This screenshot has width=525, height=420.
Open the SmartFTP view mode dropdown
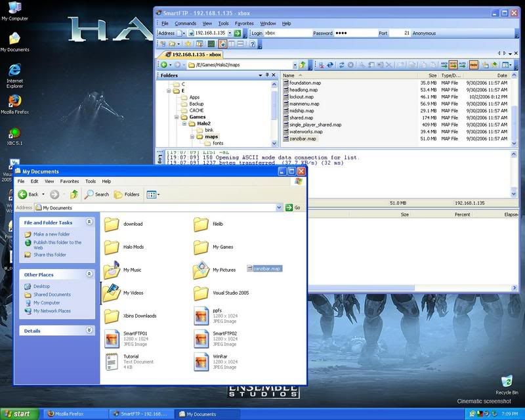pos(507,65)
